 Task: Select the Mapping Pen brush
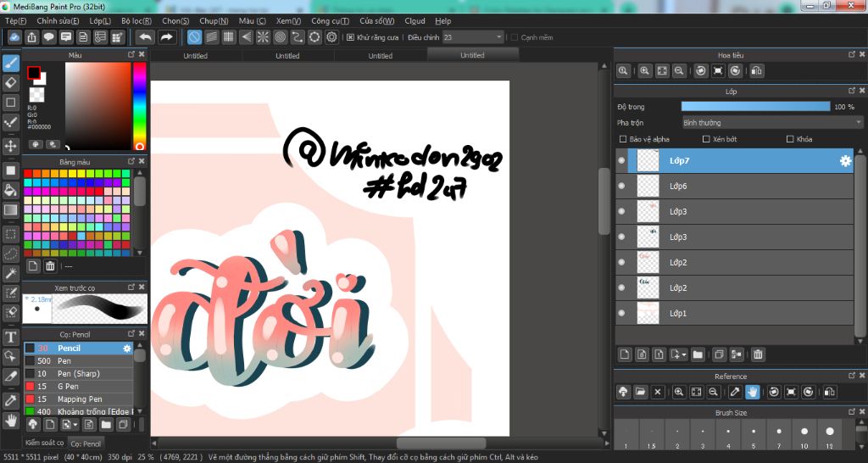78,399
